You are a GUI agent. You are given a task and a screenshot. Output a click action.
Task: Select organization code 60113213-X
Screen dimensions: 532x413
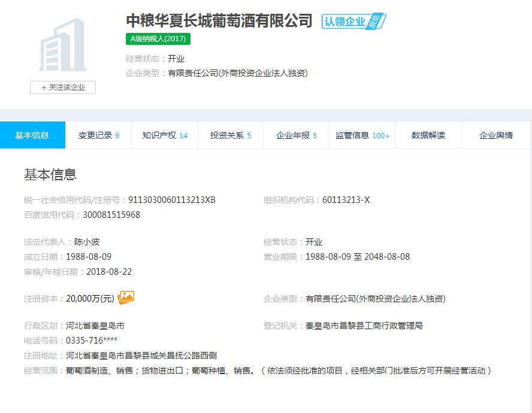click(x=346, y=200)
